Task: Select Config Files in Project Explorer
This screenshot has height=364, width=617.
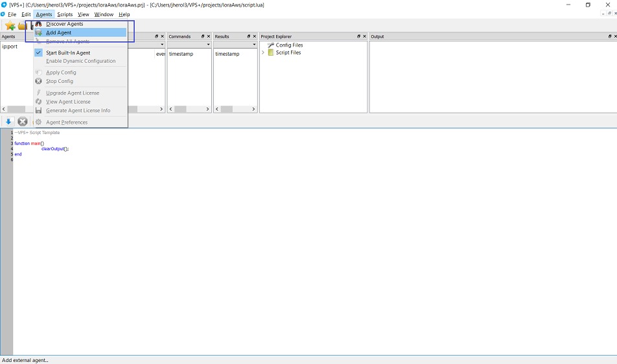Action: [289, 45]
